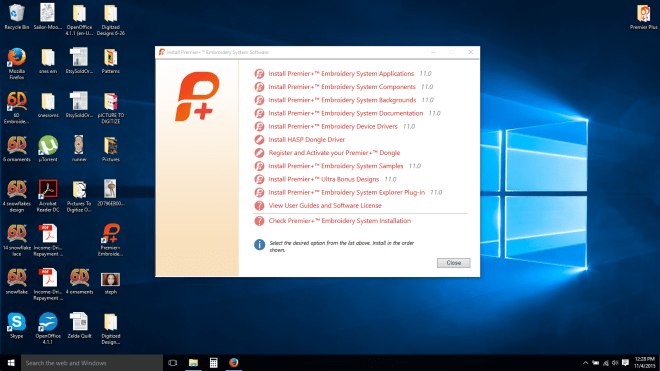
Task: Close the installer with Close button
Action: 453,263
